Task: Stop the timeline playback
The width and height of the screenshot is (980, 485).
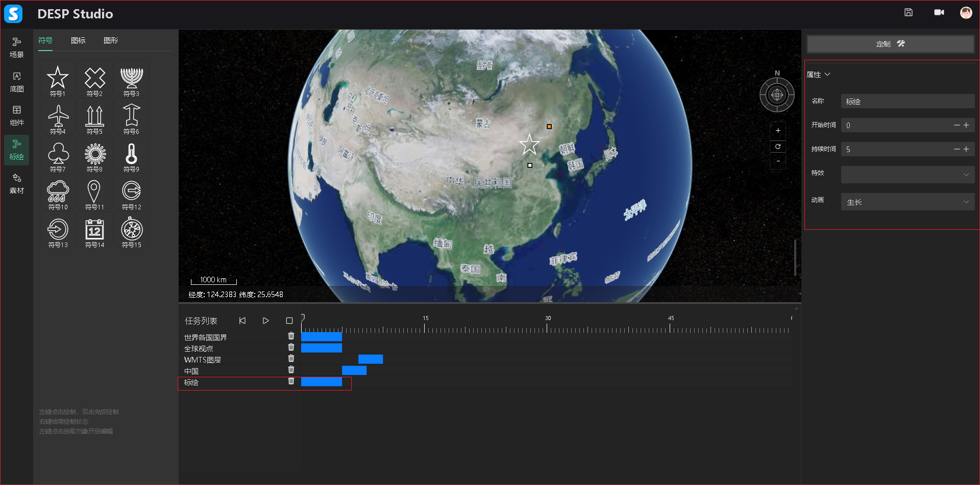Action: pyautogui.click(x=289, y=321)
